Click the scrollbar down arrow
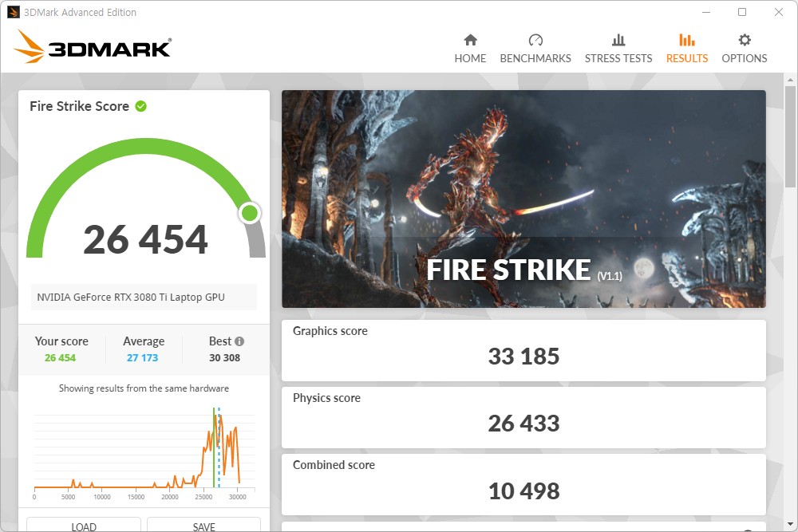798x532 pixels. point(790,524)
